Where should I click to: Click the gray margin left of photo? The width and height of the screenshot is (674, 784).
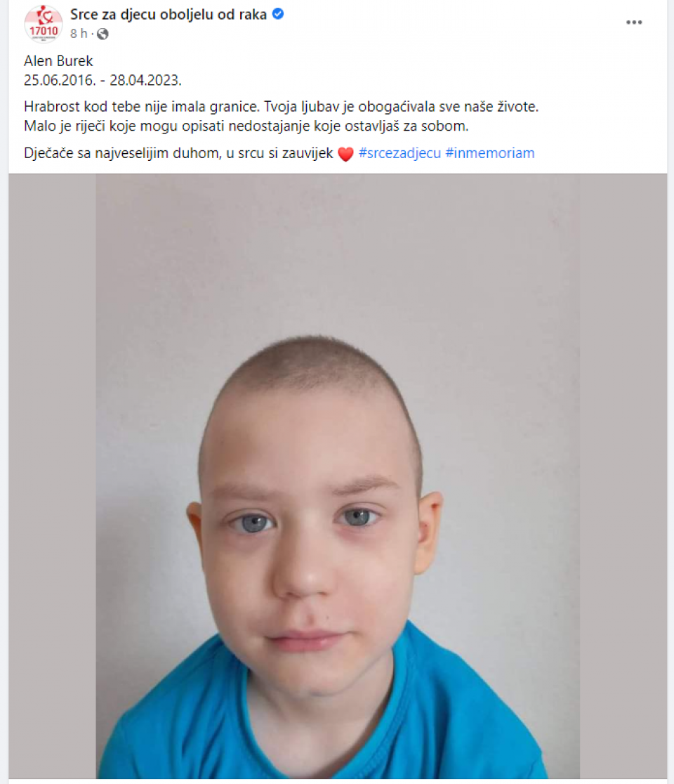coord(52,476)
